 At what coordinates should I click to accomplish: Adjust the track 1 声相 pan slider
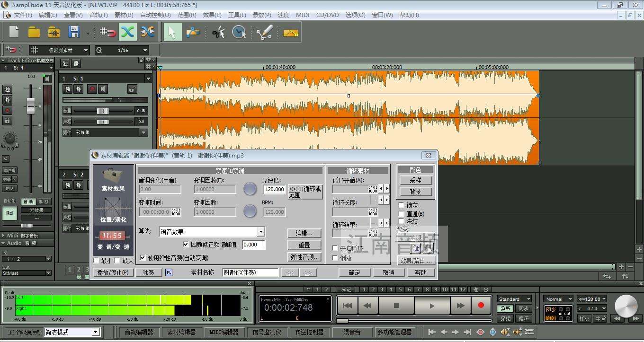coord(103,122)
